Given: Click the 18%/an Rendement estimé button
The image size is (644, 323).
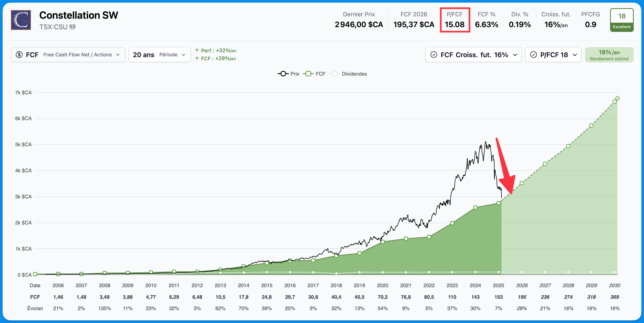Looking at the screenshot, I should pyautogui.click(x=609, y=55).
